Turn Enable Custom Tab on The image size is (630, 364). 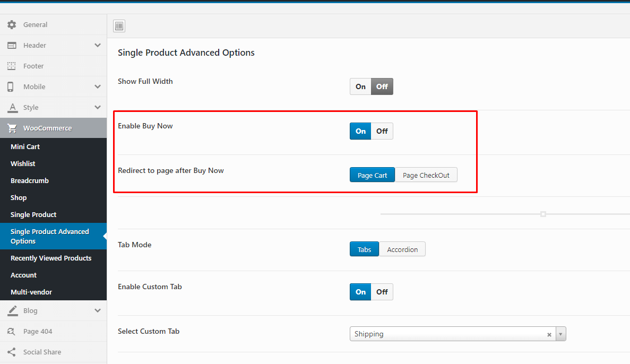coord(360,292)
